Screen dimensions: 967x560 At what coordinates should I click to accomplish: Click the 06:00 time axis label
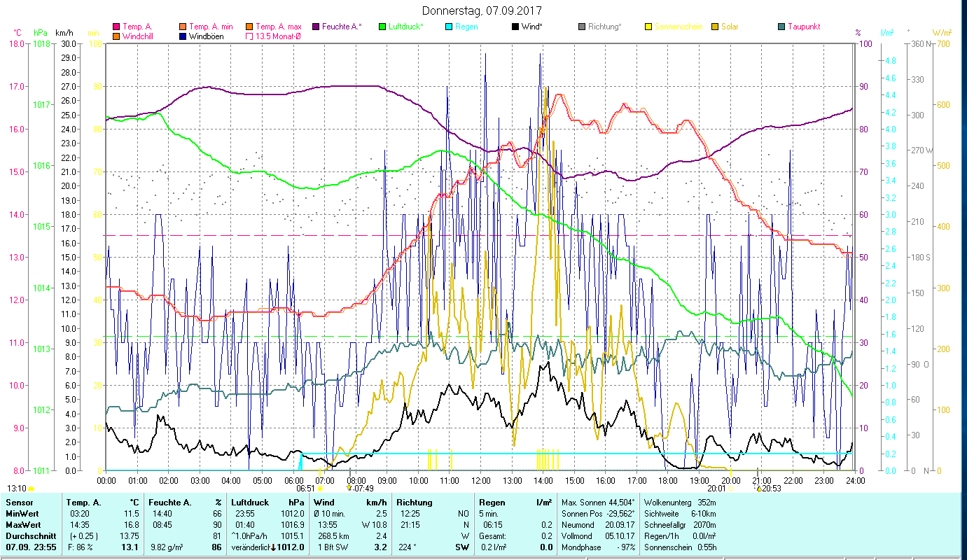(293, 480)
